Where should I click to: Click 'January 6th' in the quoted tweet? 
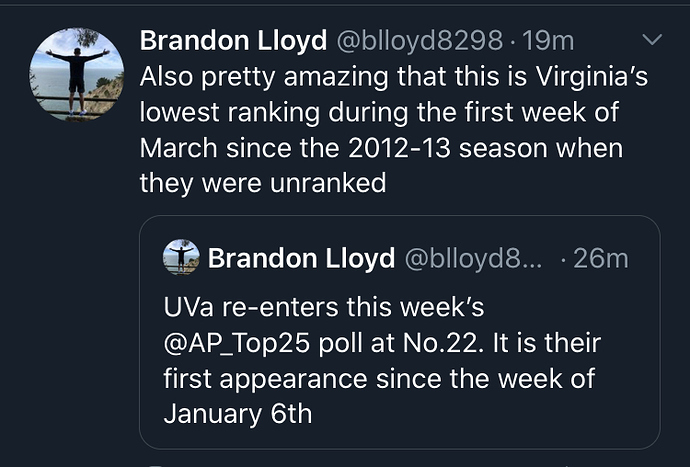pyautogui.click(x=238, y=414)
